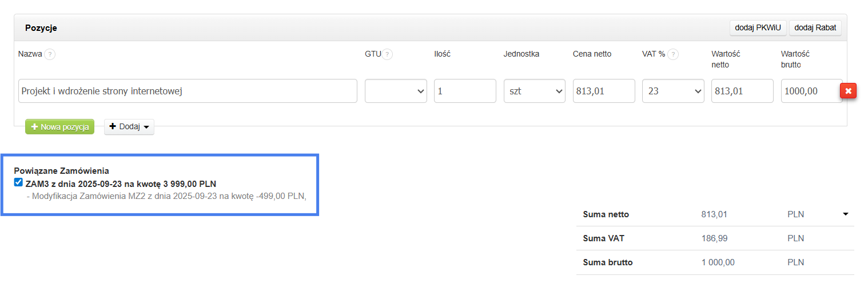
Task: Click the dodaj PKWiU button
Action: (758, 27)
